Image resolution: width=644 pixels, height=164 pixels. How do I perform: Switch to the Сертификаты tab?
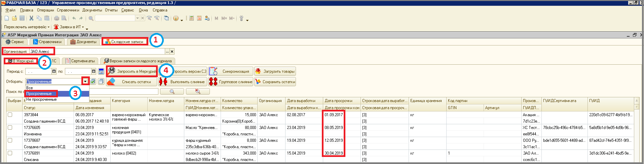coord(80,61)
